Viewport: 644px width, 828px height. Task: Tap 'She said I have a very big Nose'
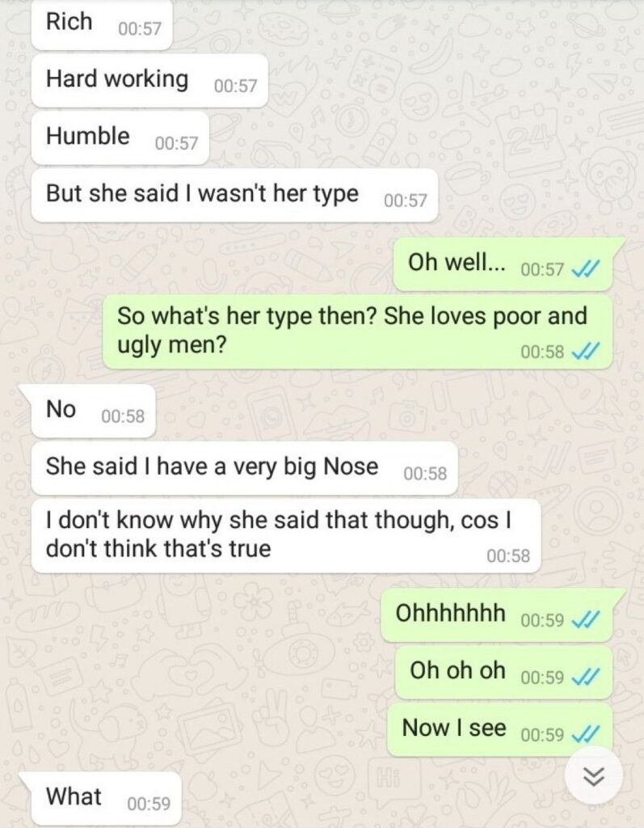[244, 468]
